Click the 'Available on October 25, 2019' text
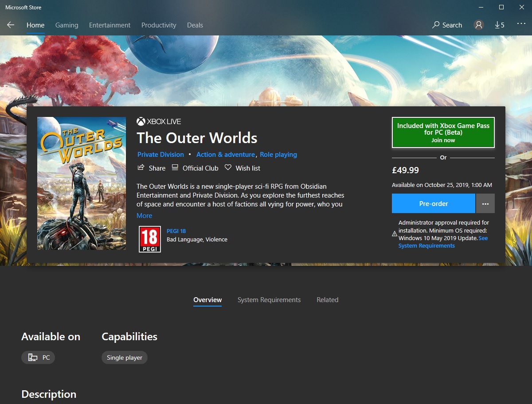 point(442,185)
